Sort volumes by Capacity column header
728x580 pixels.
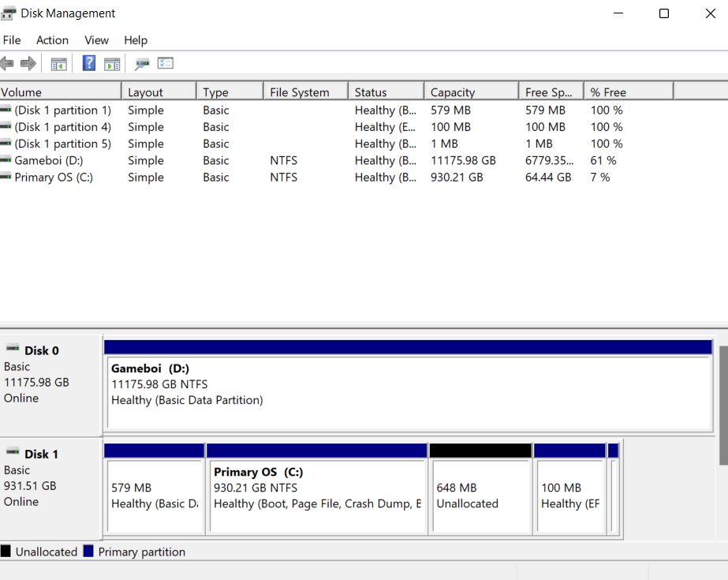(471, 92)
